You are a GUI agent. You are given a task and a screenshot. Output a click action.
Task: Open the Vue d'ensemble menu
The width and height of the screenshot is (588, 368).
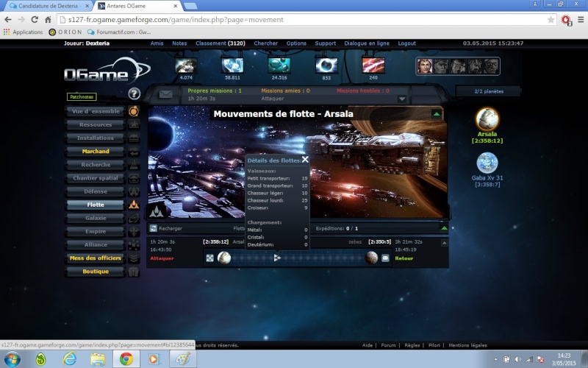pos(96,111)
